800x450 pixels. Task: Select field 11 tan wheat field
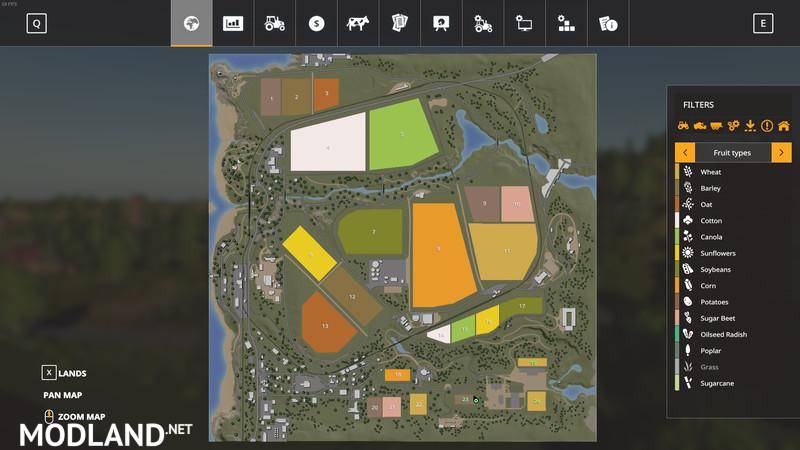point(505,251)
